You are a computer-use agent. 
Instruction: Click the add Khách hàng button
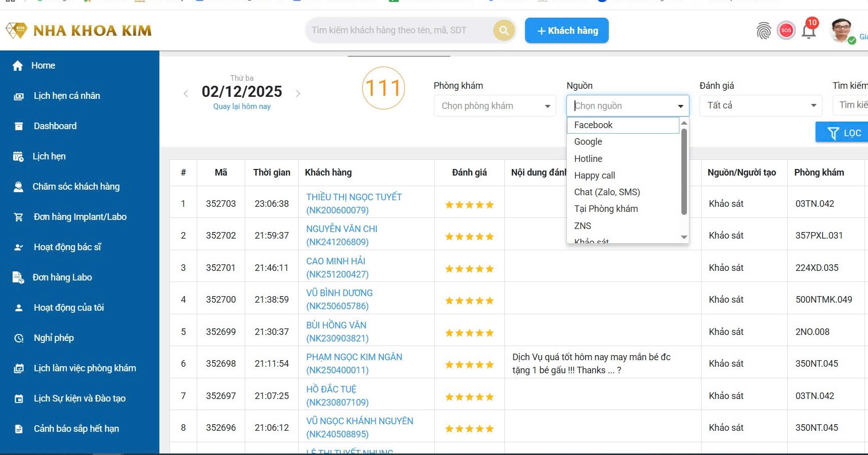point(566,31)
